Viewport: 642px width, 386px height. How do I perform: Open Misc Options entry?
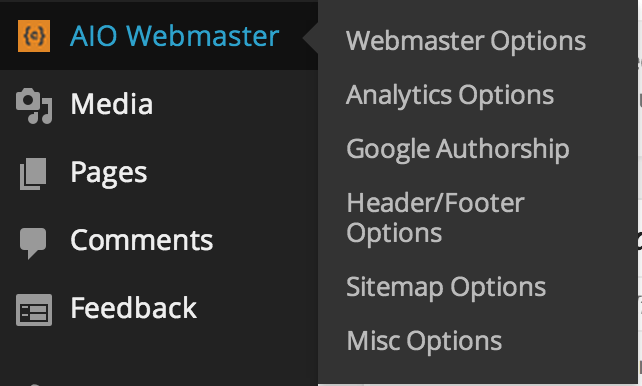[424, 341]
